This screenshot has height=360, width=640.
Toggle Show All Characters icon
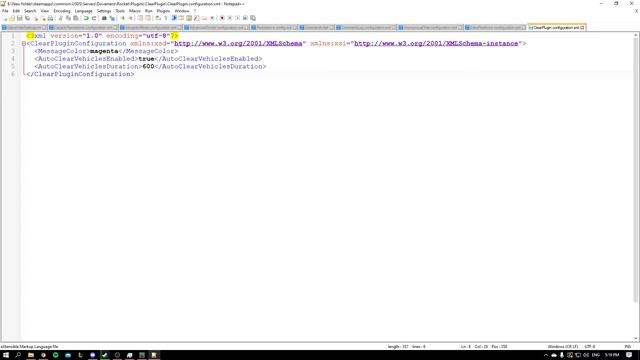tap(166, 18)
